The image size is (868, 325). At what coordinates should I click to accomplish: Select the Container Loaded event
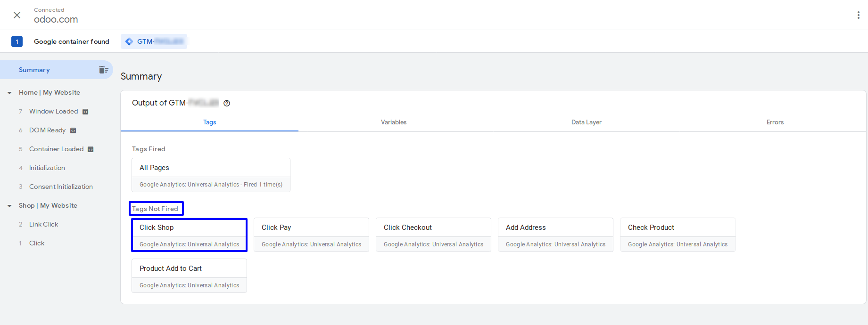tap(57, 149)
